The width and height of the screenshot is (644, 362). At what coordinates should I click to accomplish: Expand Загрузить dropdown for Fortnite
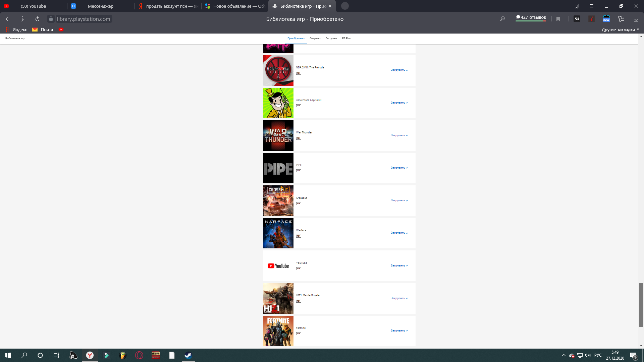point(399,331)
